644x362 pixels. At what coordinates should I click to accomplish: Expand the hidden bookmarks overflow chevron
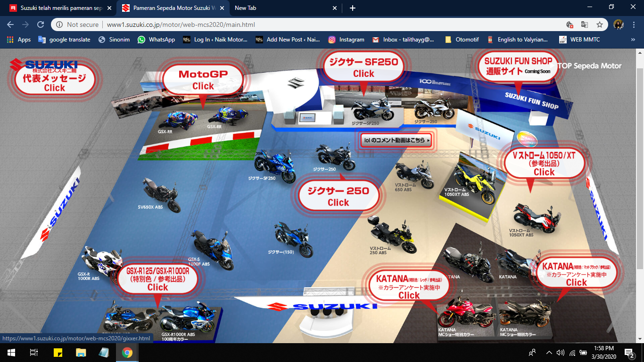point(633,40)
